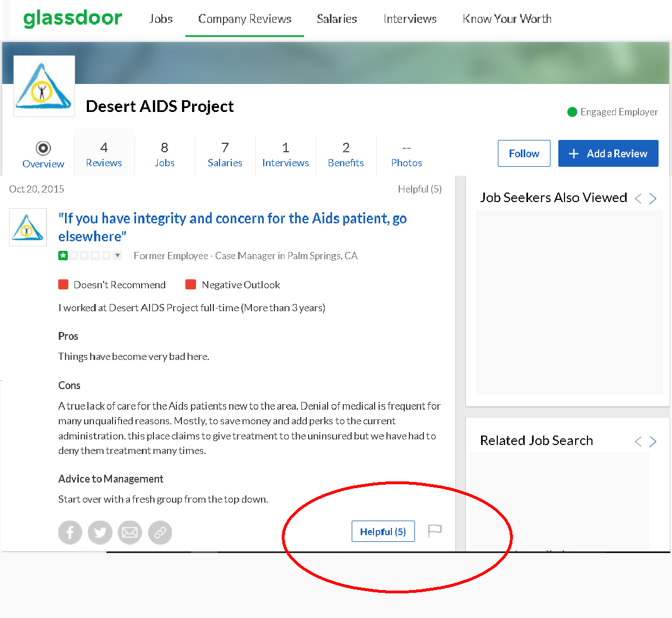Screen dimensions: 672x618
Task: Open the 8 Jobs tab
Action: [165, 154]
